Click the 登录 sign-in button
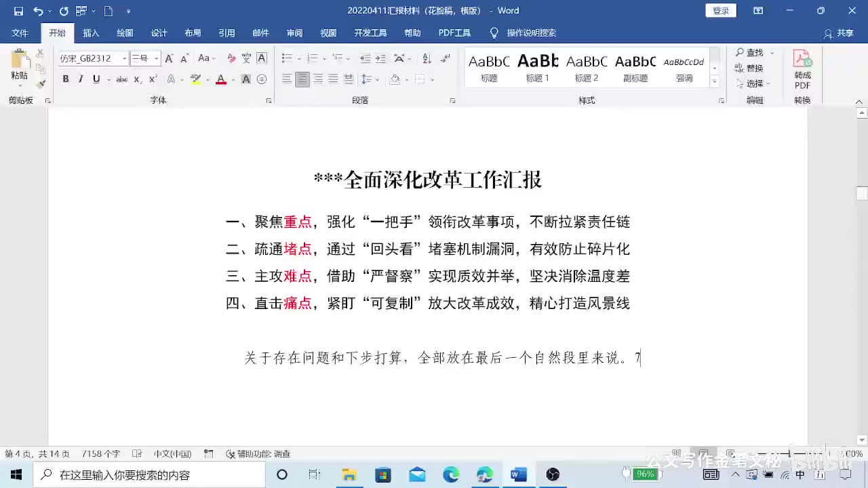The width and height of the screenshot is (868, 488). tap(721, 11)
